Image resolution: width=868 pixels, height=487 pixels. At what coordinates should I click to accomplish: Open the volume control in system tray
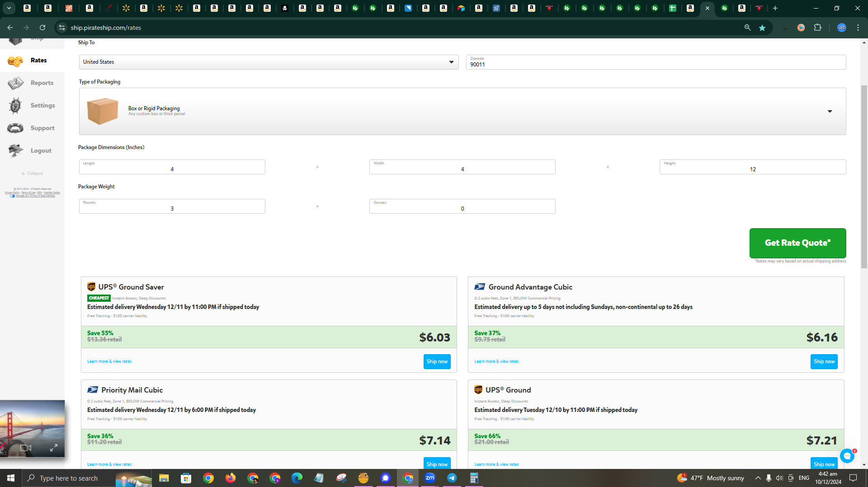click(779, 478)
